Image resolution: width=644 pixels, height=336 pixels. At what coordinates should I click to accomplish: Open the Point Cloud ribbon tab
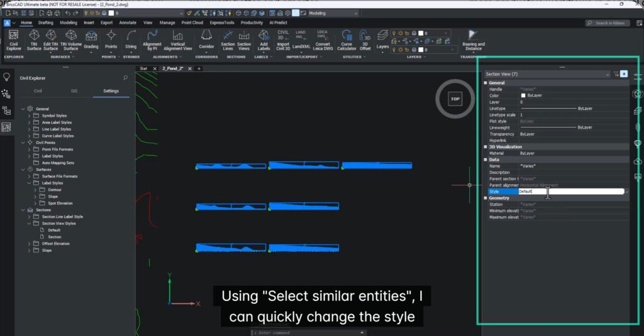[192, 23]
